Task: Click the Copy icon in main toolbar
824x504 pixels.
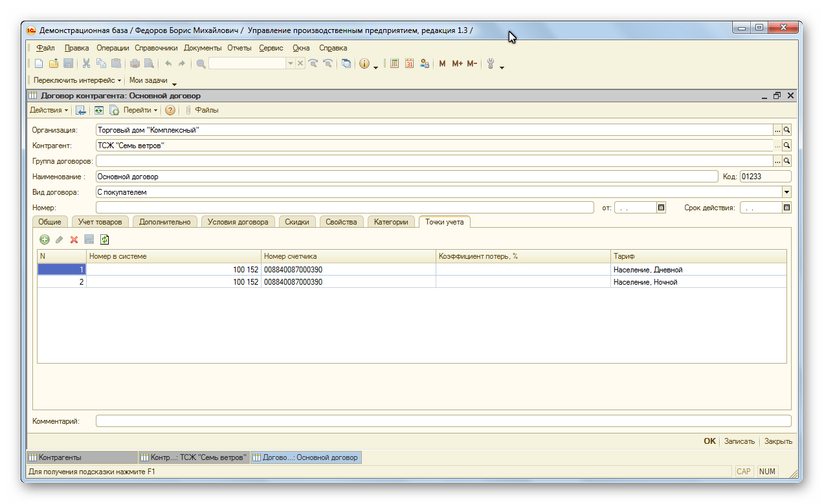Action: tap(101, 63)
